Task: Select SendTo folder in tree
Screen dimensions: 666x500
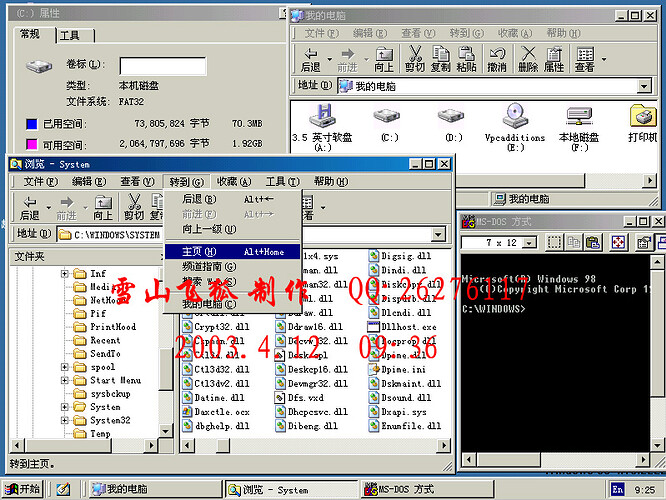Action: (97, 353)
